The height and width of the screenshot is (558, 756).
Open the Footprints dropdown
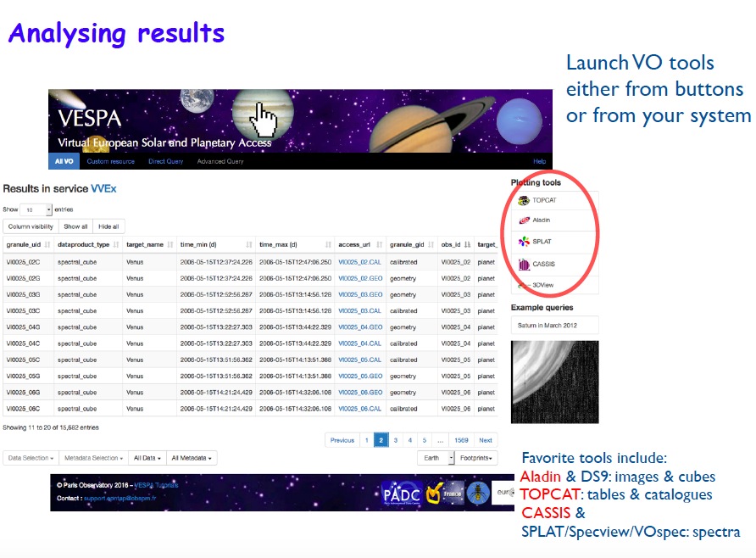(x=475, y=458)
